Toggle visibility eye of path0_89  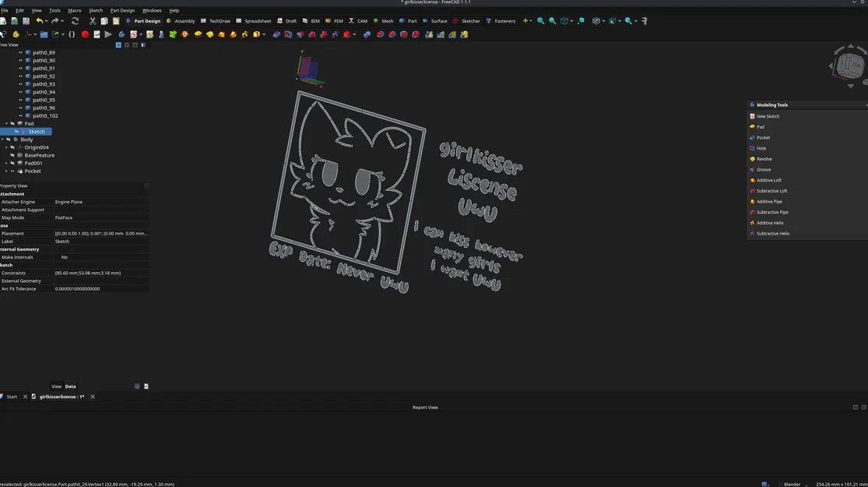click(20, 53)
